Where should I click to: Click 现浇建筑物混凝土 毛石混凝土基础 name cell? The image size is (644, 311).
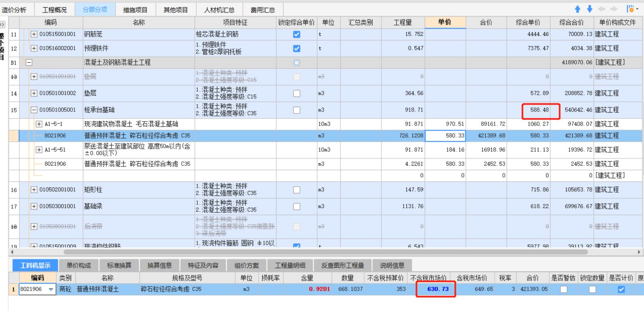(139, 124)
